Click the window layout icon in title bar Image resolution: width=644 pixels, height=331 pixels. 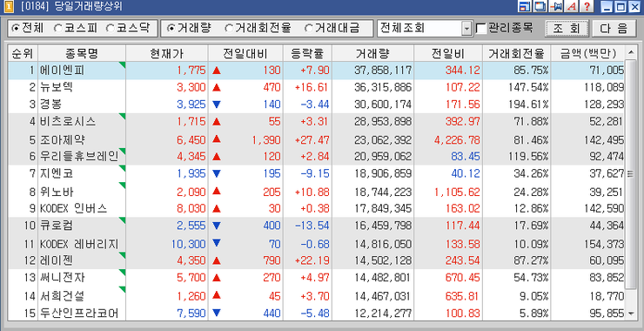tap(526, 6)
